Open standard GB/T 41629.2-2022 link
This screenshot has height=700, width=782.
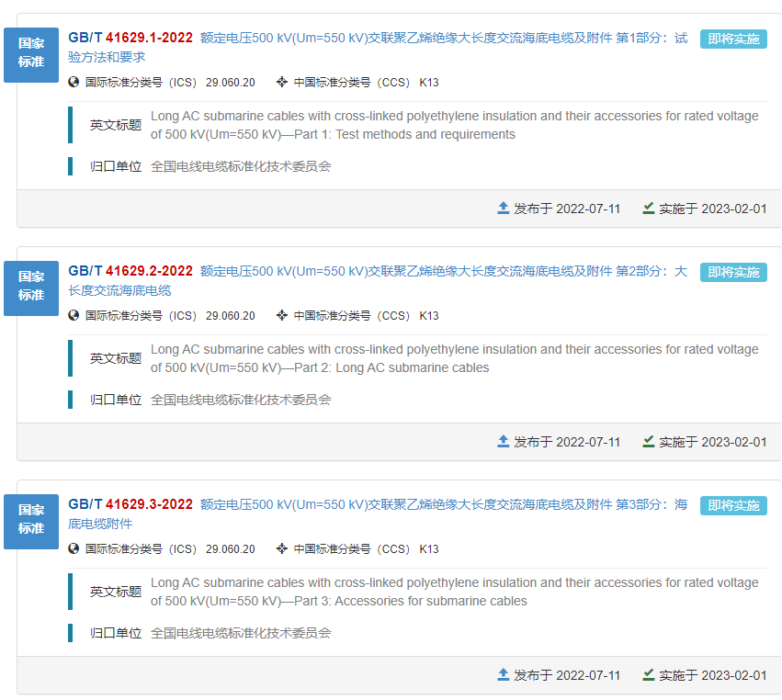[130, 271]
